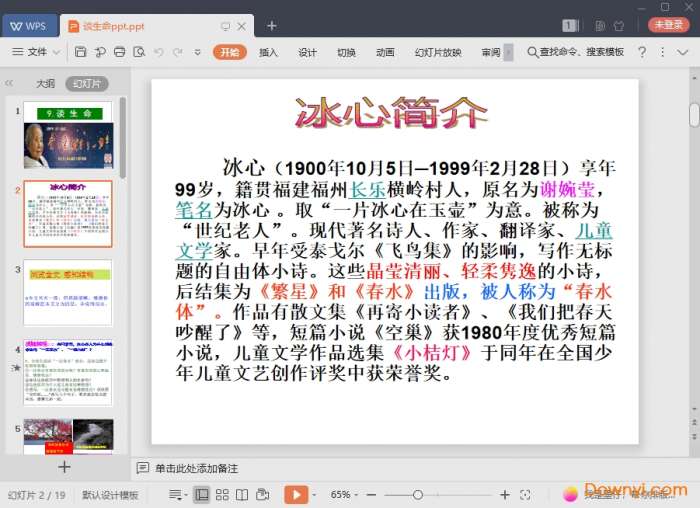Show more ribbon tabs with right arrow

pos(508,52)
